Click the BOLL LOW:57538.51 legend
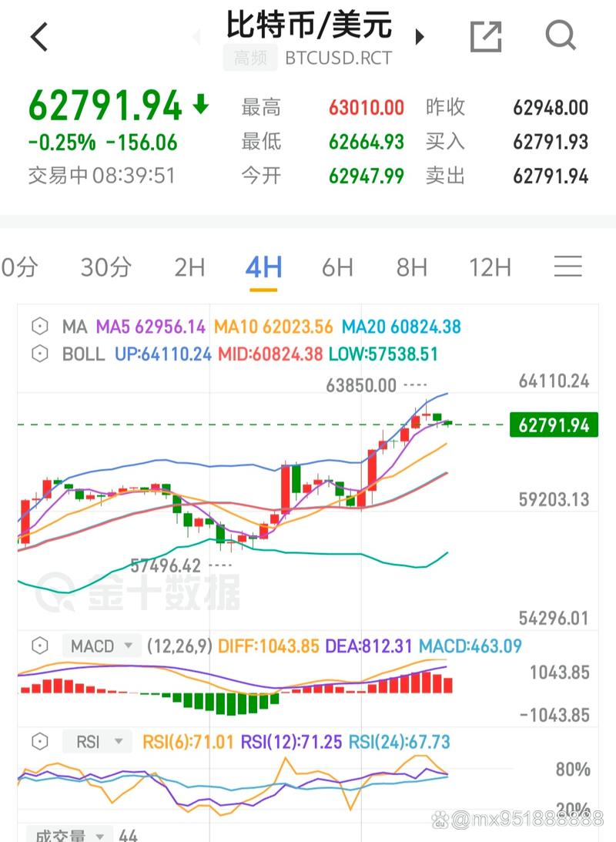Image resolution: width=616 pixels, height=842 pixels. [x=383, y=354]
